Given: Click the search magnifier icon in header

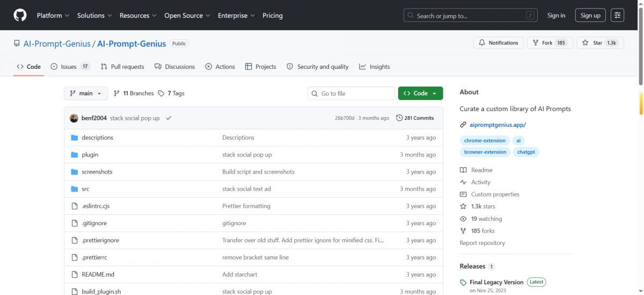Looking at the screenshot, I should (x=411, y=16).
